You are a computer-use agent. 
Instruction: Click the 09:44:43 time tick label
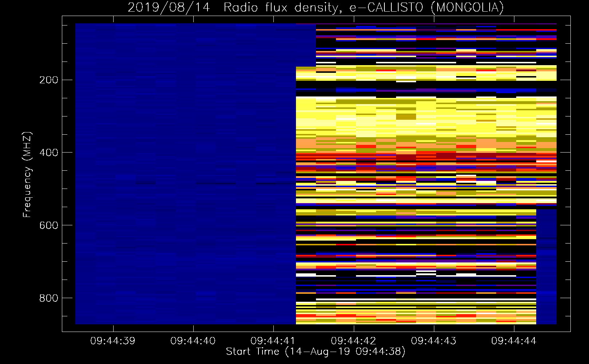[x=434, y=341]
